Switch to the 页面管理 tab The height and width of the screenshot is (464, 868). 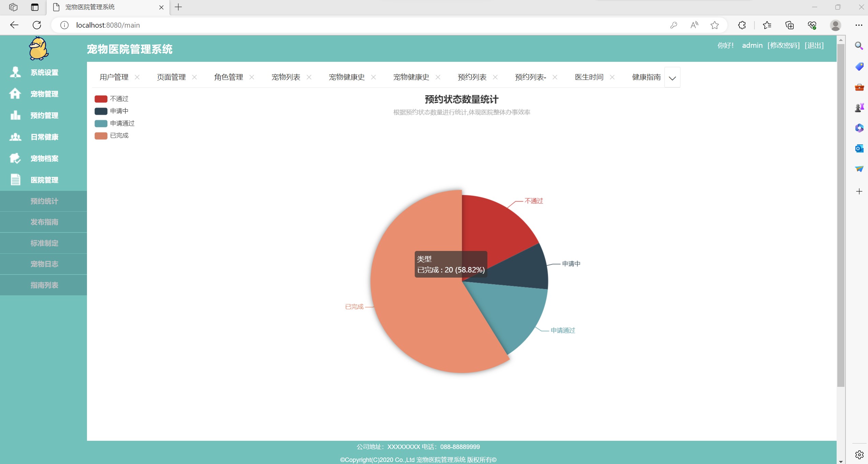[171, 77]
